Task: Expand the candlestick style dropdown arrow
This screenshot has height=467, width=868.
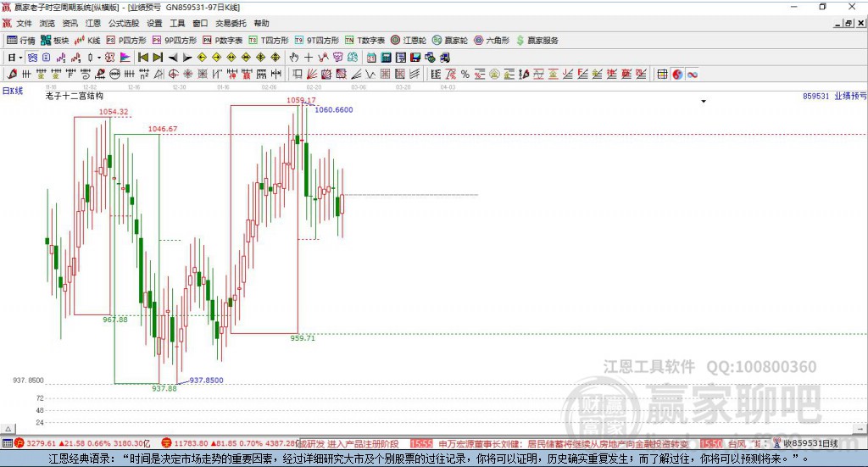Action: click(x=99, y=58)
